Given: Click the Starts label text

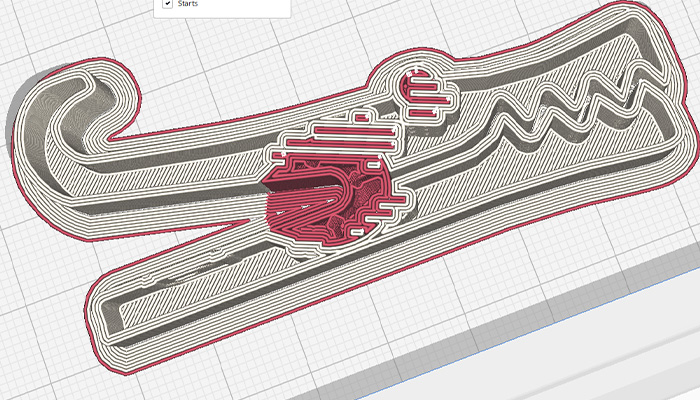Looking at the screenshot, I should [x=188, y=4].
